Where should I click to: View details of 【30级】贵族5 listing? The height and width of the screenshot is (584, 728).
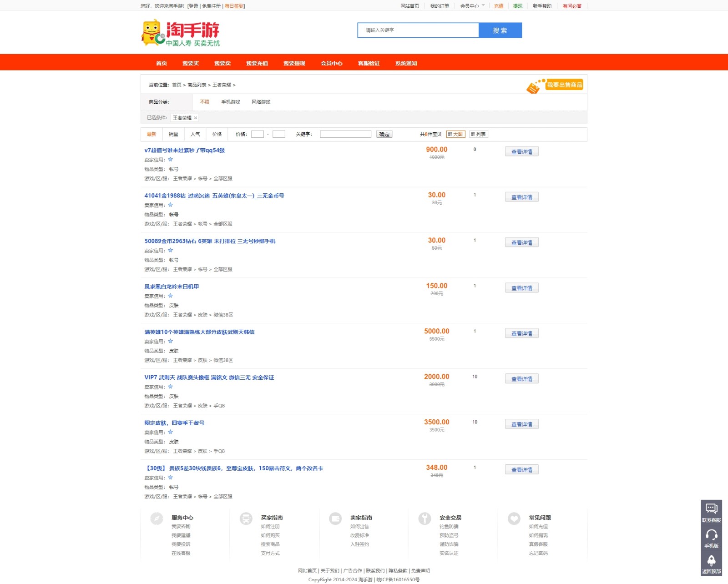click(522, 470)
